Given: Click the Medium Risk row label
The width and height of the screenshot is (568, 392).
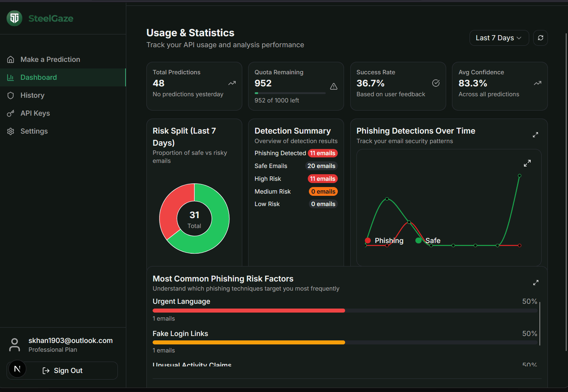Looking at the screenshot, I should coord(273,191).
